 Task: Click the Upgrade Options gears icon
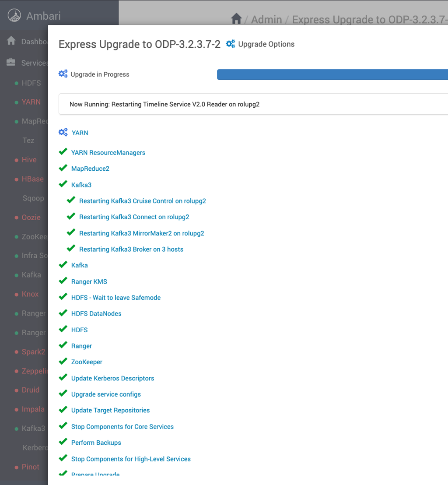[230, 44]
